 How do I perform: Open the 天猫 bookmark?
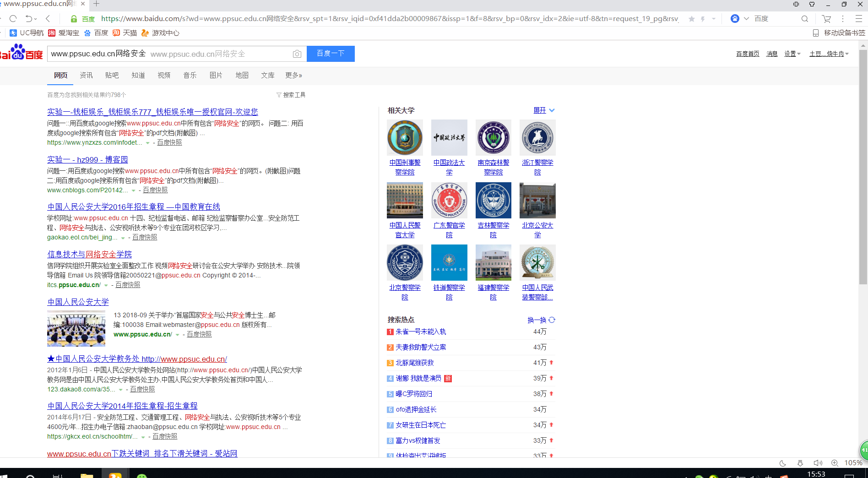click(x=125, y=33)
